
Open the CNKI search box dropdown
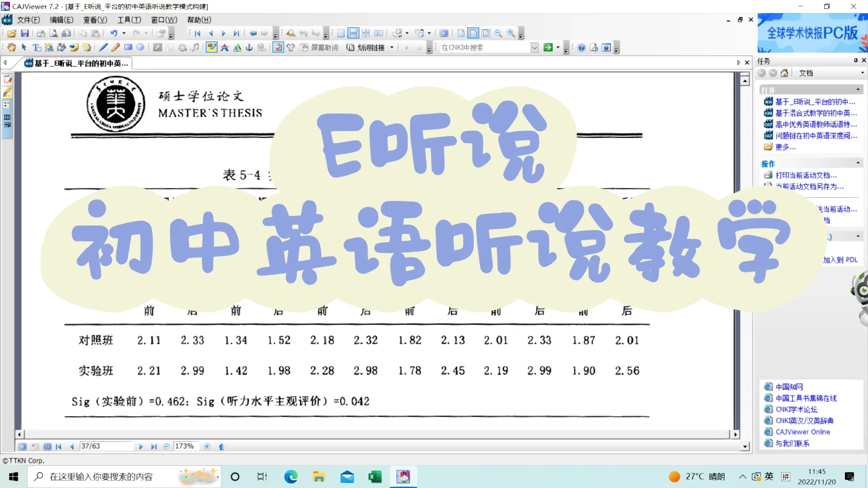click(534, 47)
